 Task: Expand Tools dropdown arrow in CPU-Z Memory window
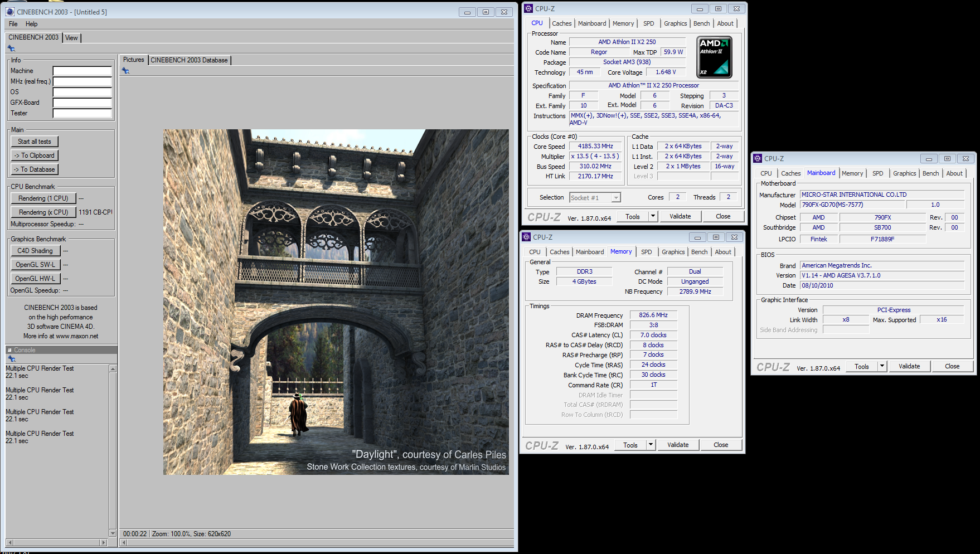[x=651, y=445]
